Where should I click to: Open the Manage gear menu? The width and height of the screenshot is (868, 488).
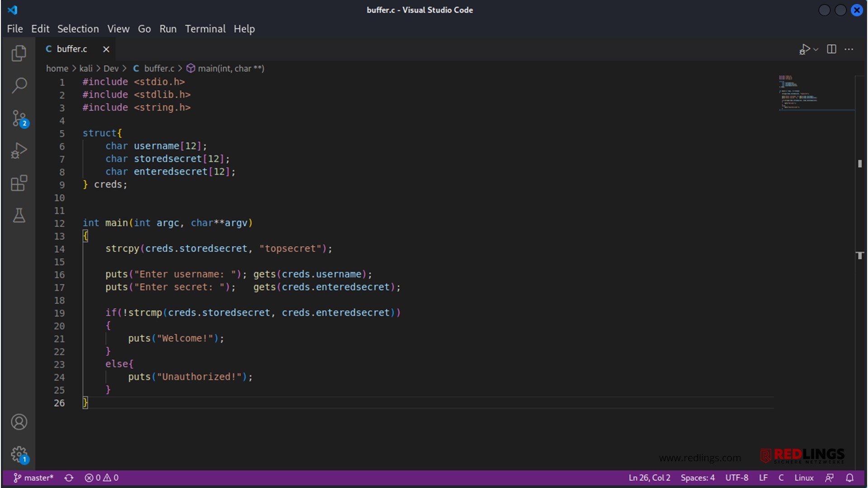coord(19,455)
